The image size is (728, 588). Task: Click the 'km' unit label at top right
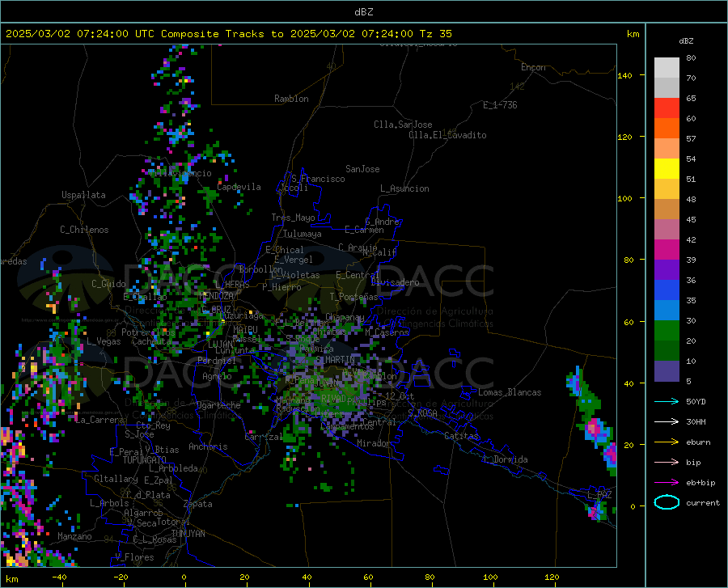[x=633, y=34]
